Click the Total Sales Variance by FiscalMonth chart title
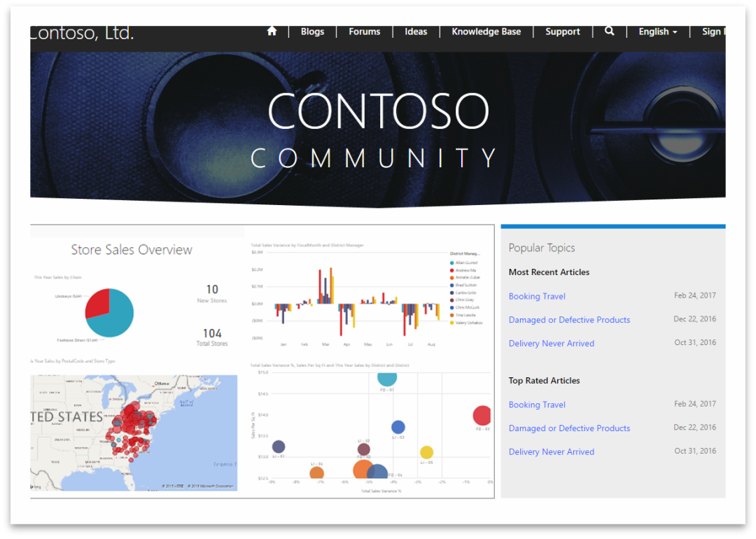The height and width of the screenshot is (539, 756). coord(307,246)
